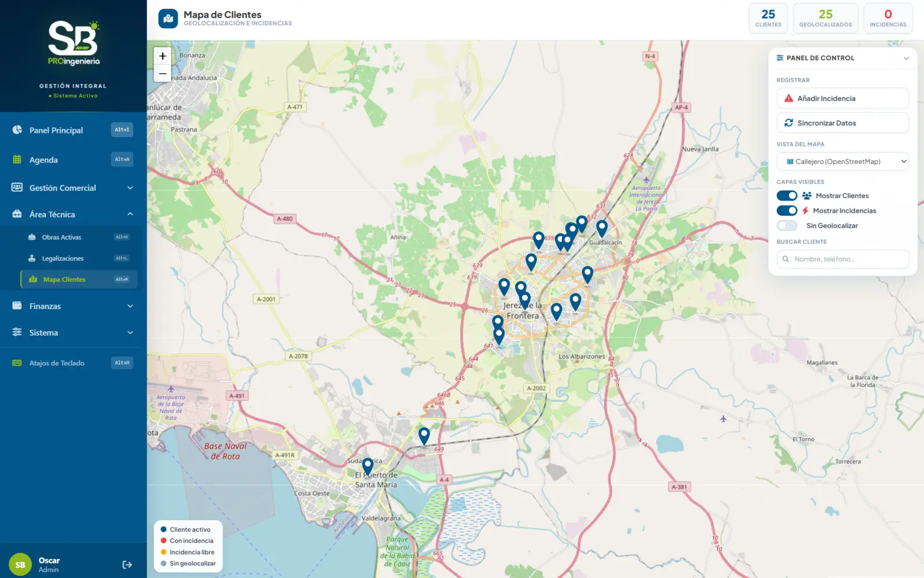Click the Panel Principal pie chart icon
This screenshot has height=578, width=924.
[17, 130]
